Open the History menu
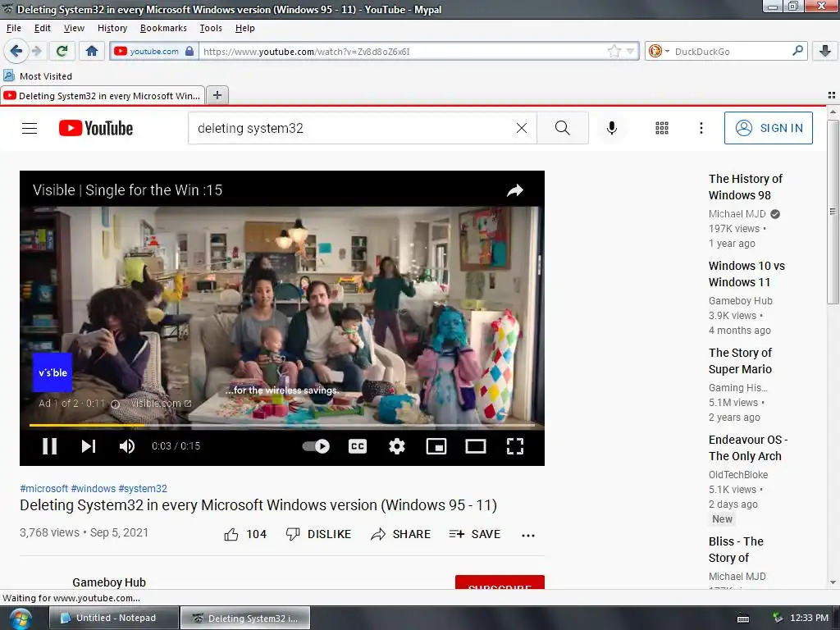 [x=112, y=28]
